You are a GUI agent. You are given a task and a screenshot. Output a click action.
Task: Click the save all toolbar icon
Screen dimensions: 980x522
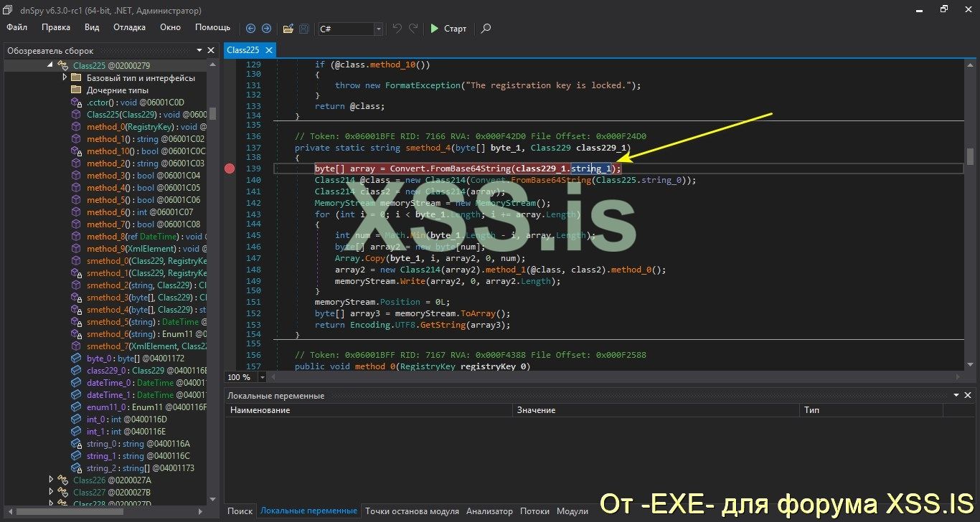(303, 29)
